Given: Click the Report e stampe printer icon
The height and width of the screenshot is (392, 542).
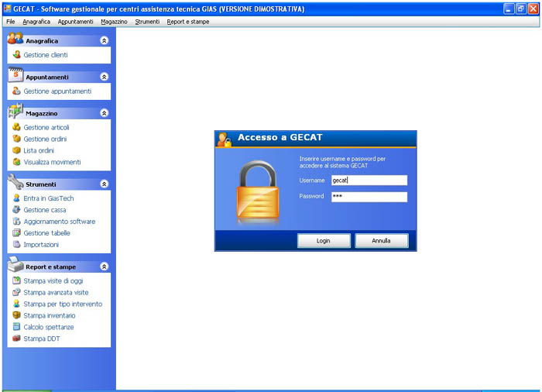Looking at the screenshot, I should (x=15, y=264).
